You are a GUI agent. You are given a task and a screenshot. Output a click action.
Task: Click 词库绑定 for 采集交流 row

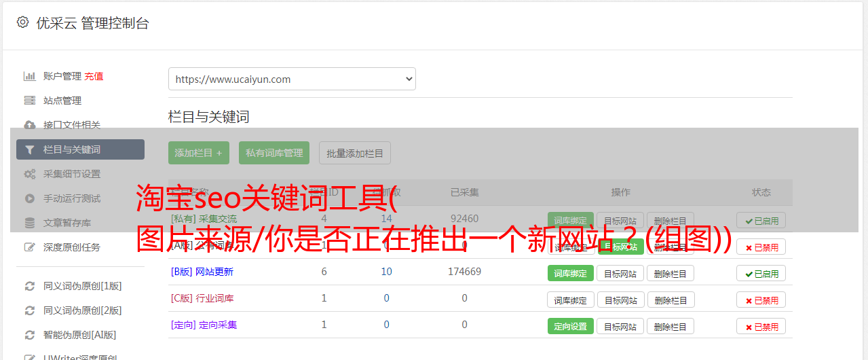coord(571,221)
